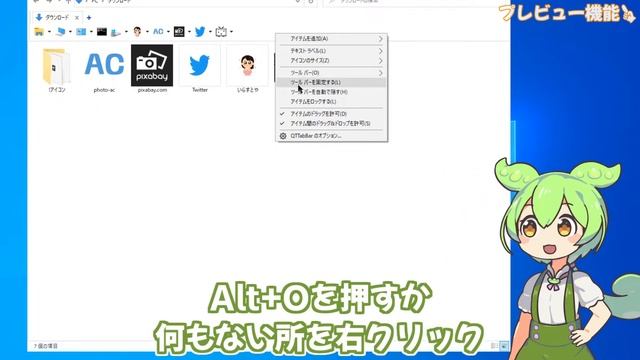Expand dropdown arrow next to laptop toolbar icon
Screen dimensions: 640x360
pyautogui.click(x=70, y=32)
